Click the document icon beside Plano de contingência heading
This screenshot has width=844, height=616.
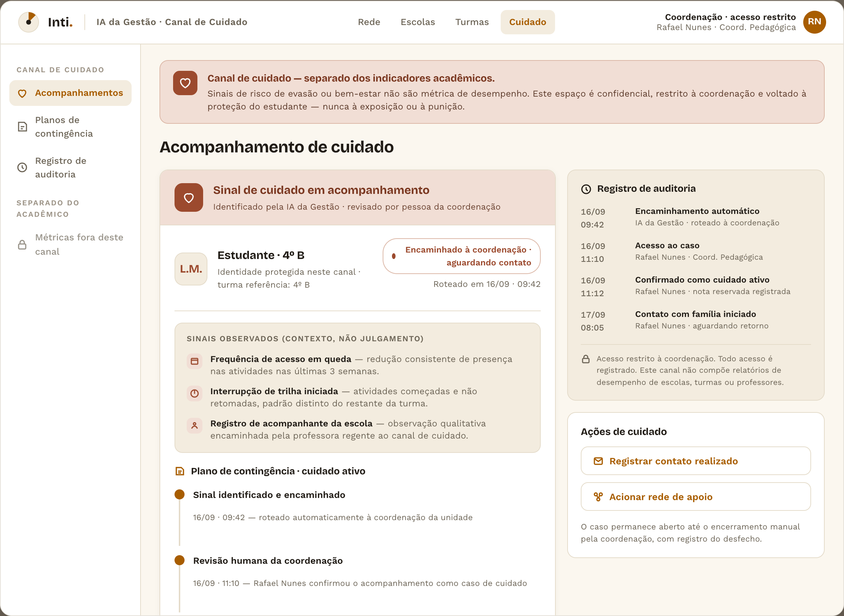180,471
